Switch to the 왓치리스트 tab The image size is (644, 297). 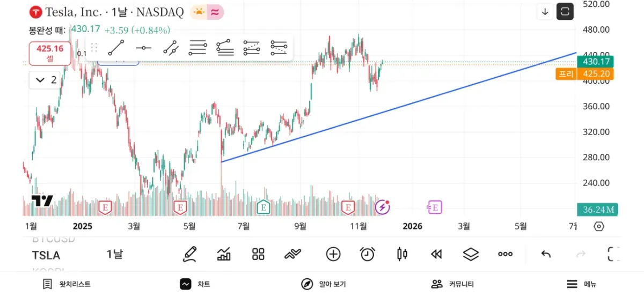(x=67, y=284)
